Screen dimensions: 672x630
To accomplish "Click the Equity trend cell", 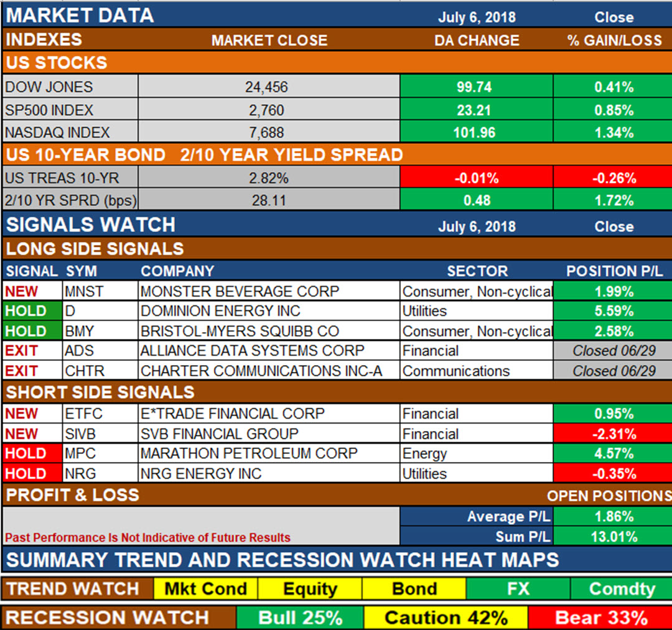I will coord(310,588).
